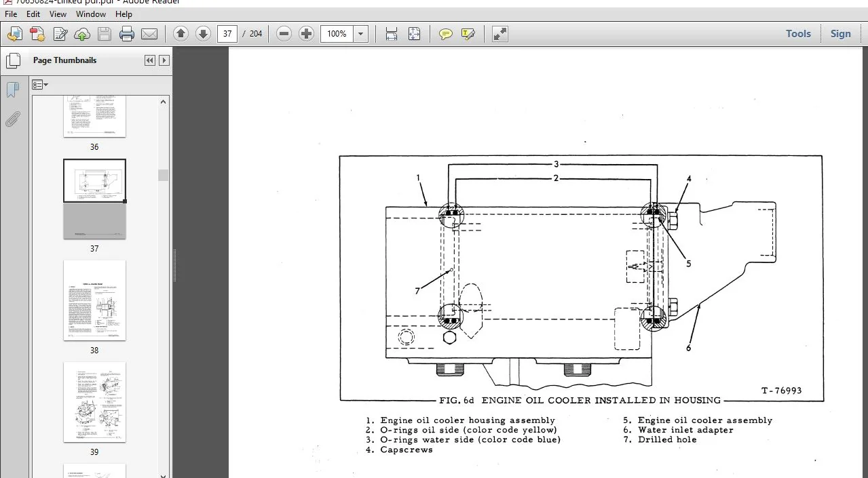Click the Save file icon
Viewport: 868px width, 478px height.
pyautogui.click(x=105, y=34)
